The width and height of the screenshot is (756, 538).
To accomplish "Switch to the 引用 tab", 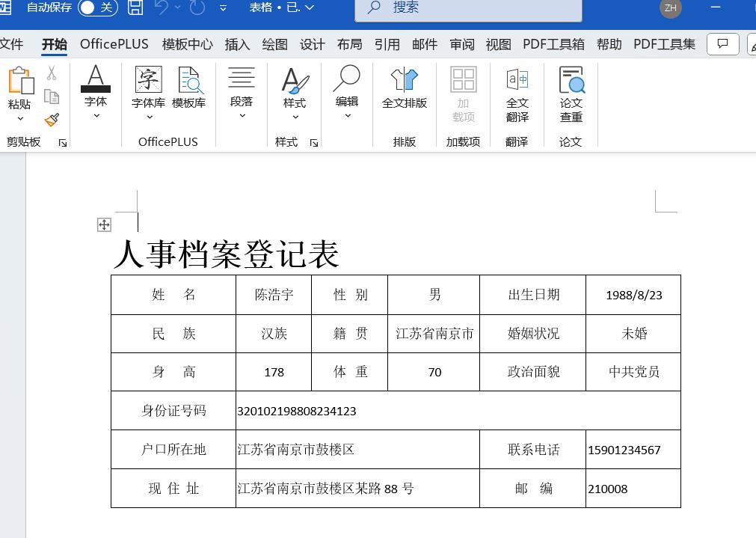I will tap(387, 44).
